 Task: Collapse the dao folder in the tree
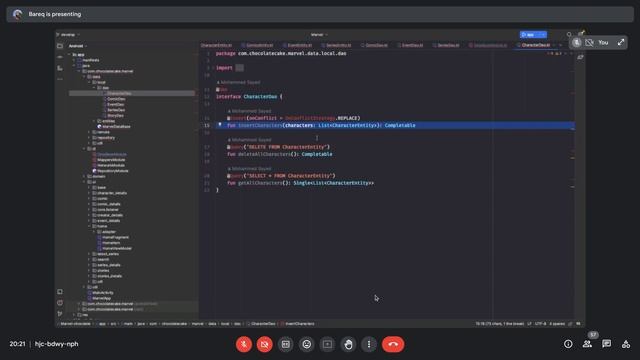click(94, 88)
